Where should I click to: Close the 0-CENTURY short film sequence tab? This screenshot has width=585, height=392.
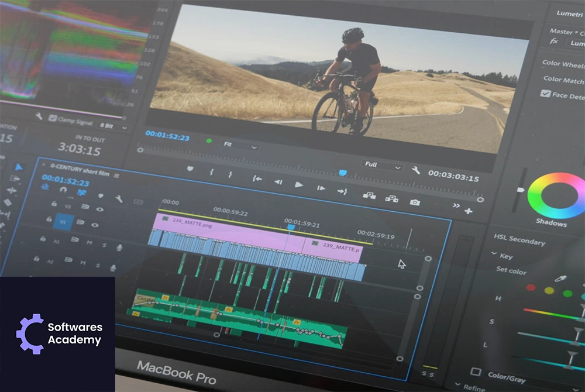[44, 164]
